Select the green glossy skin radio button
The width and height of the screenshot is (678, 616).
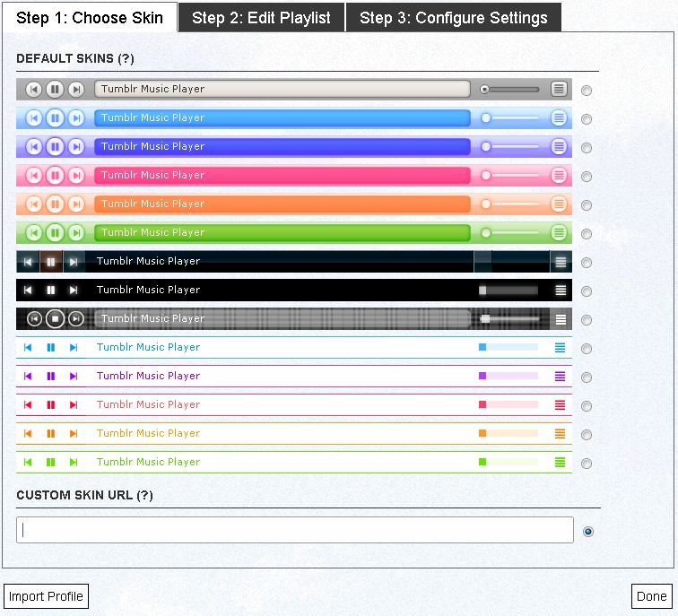coord(587,234)
